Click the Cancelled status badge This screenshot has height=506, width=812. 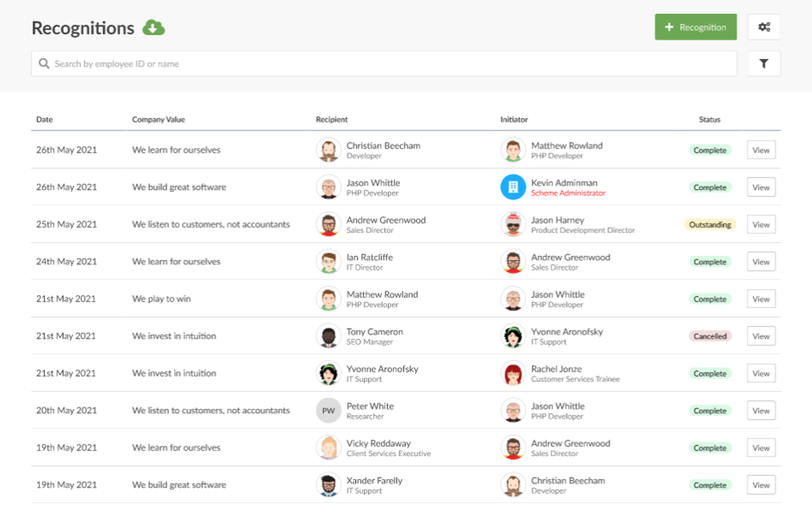point(710,336)
